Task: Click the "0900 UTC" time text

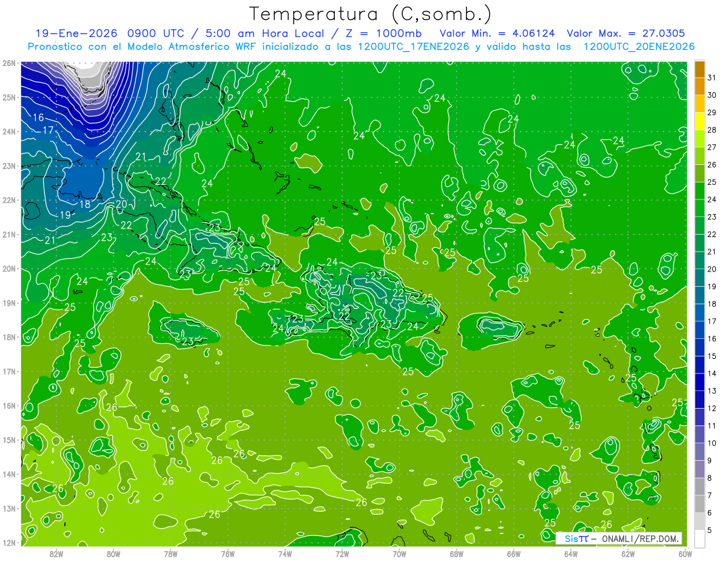Action: click(x=156, y=33)
